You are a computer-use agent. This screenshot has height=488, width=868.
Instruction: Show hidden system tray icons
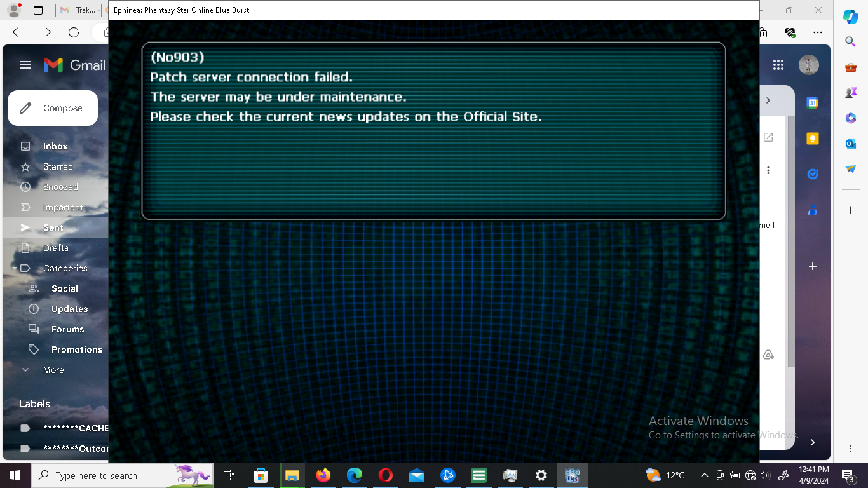pos(704,475)
